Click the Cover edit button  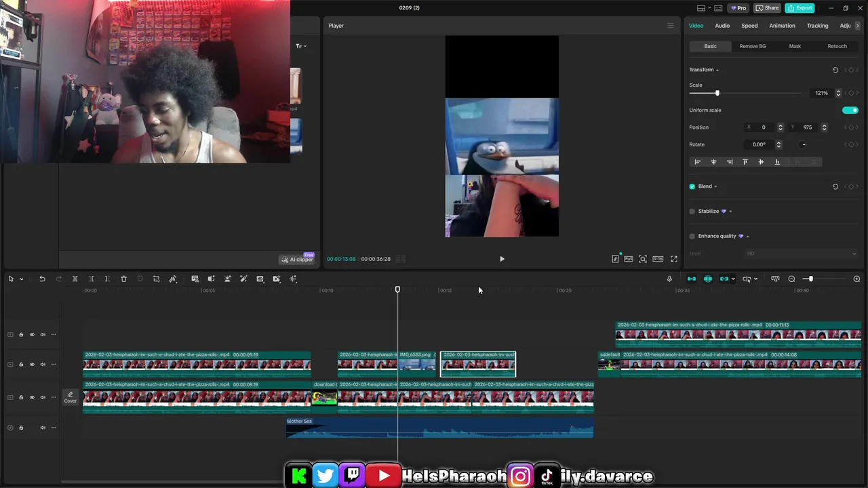click(x=71, y=397)
